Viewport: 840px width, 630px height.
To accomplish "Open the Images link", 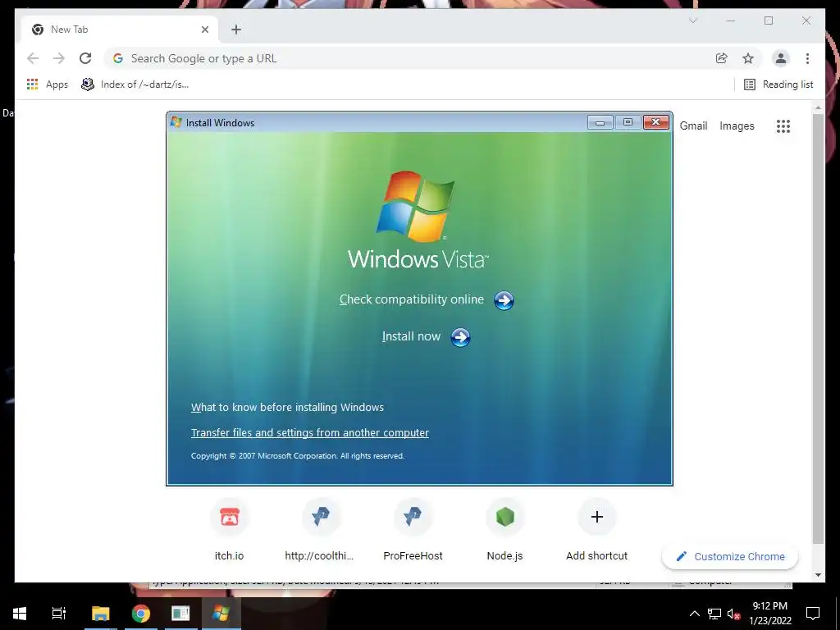I will coord(737,126).
